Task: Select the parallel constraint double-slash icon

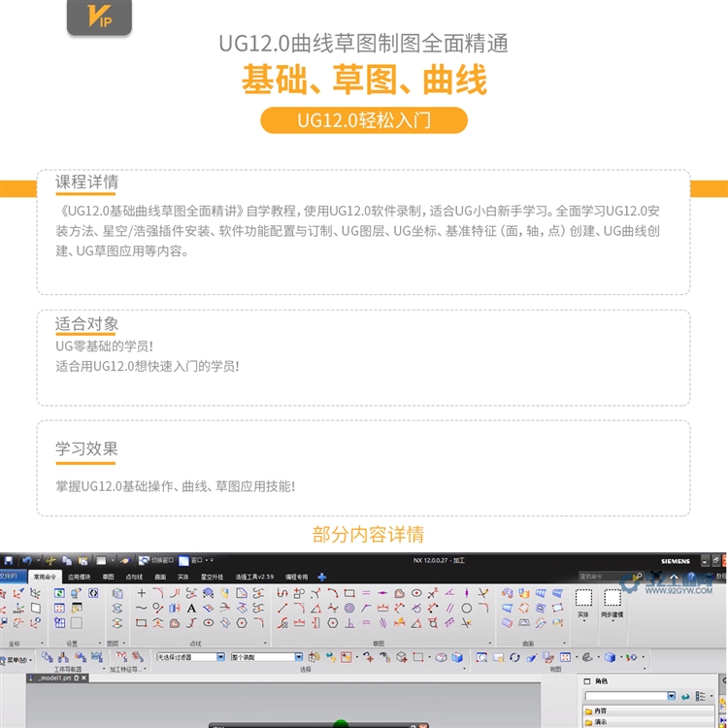Action: 449,608
